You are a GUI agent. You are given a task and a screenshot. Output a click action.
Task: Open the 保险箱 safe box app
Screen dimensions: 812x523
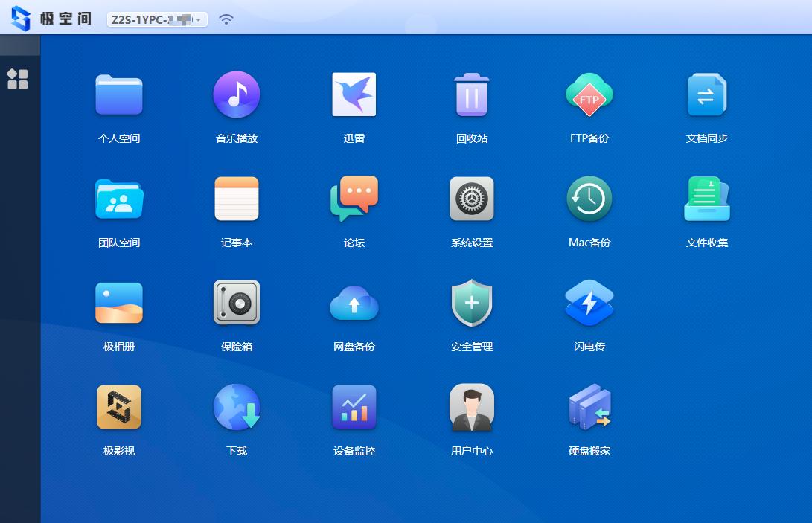tap(237, 304)
